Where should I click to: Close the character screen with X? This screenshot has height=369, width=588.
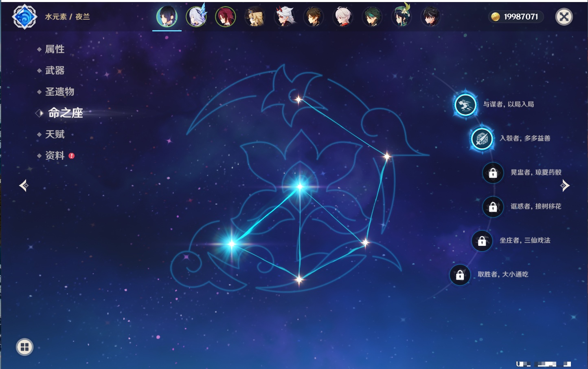pyautogui.click(x=564, y=17)
